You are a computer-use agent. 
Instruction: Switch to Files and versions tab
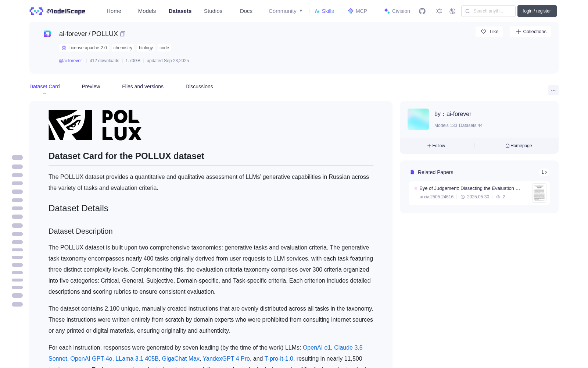[143, 86]
